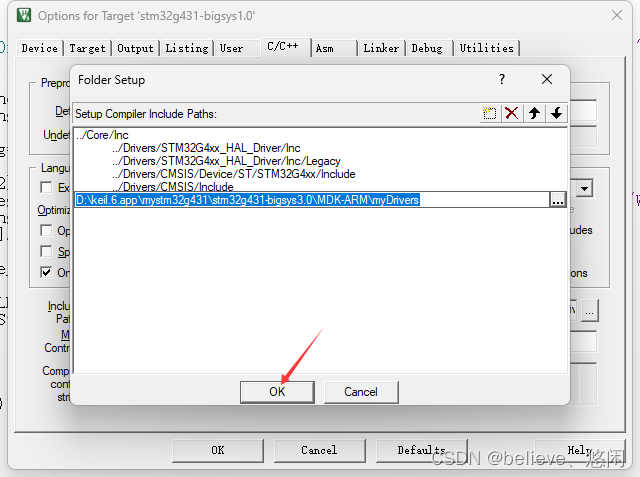The height and width of the screenshot is (477, 640).
Task: Switch to the Device tab
Action: click(x=40, y=48)
